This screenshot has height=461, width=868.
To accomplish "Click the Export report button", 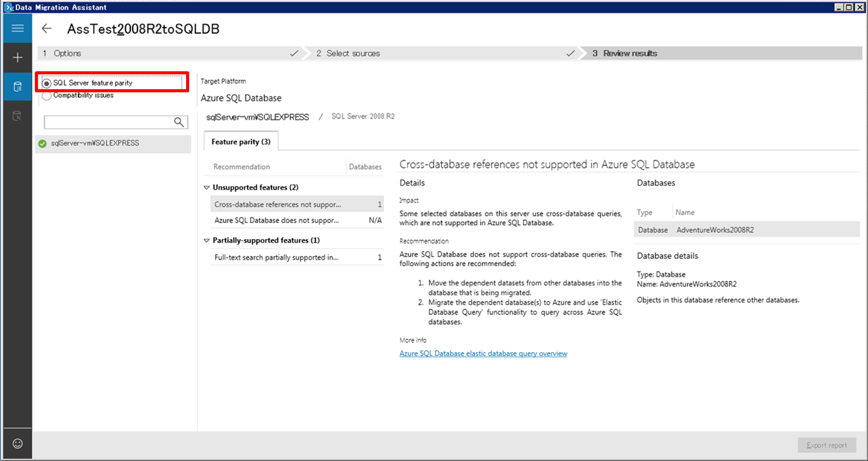I will pos(826,445).
